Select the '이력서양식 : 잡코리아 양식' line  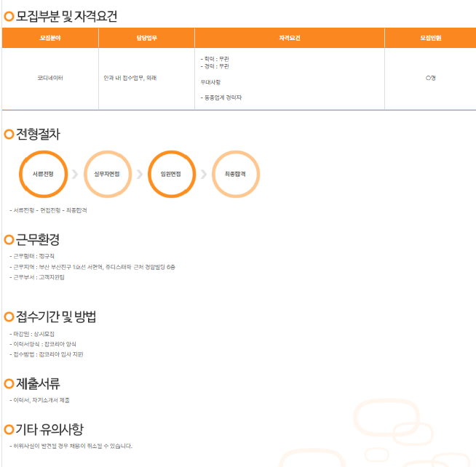(43, 344)
